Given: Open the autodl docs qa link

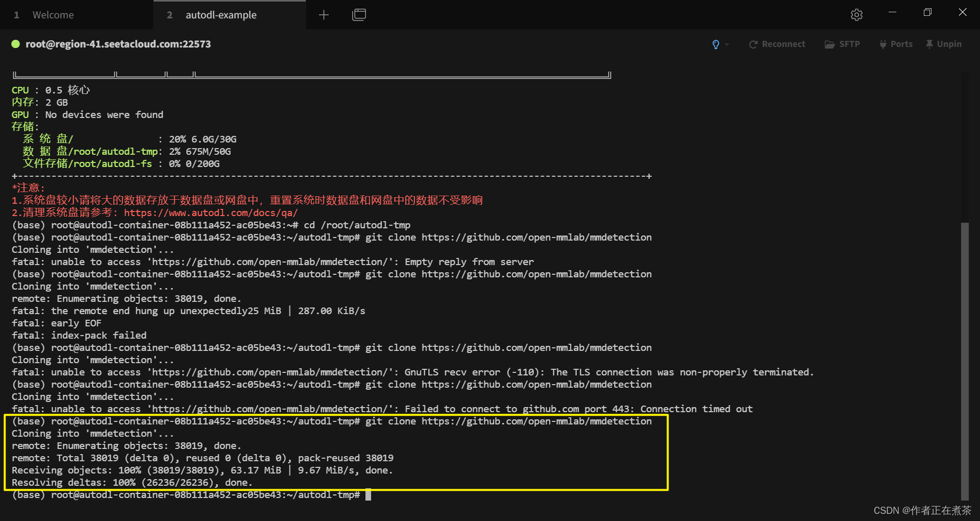Looking at the screenshot, I should point(211,213).
